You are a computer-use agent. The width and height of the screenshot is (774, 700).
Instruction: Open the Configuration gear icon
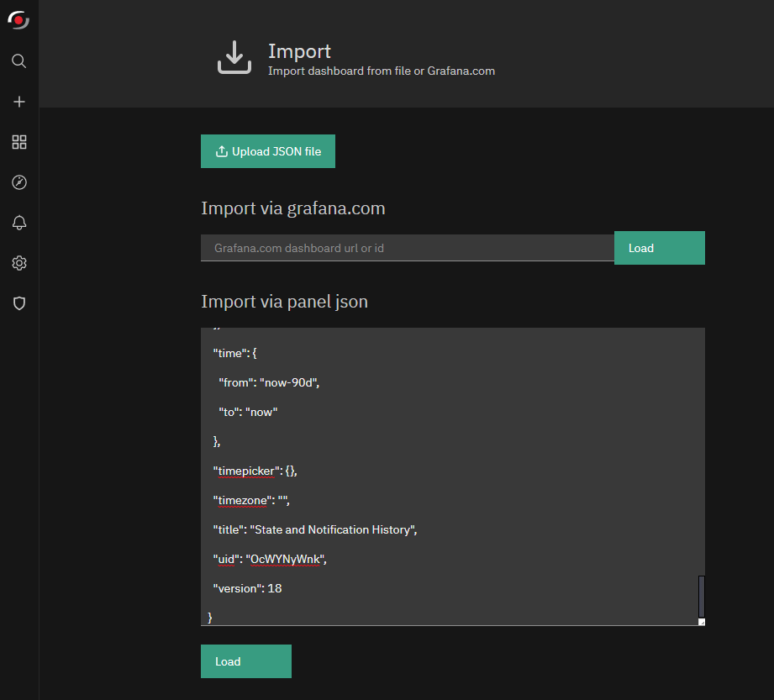click(18, 263)
